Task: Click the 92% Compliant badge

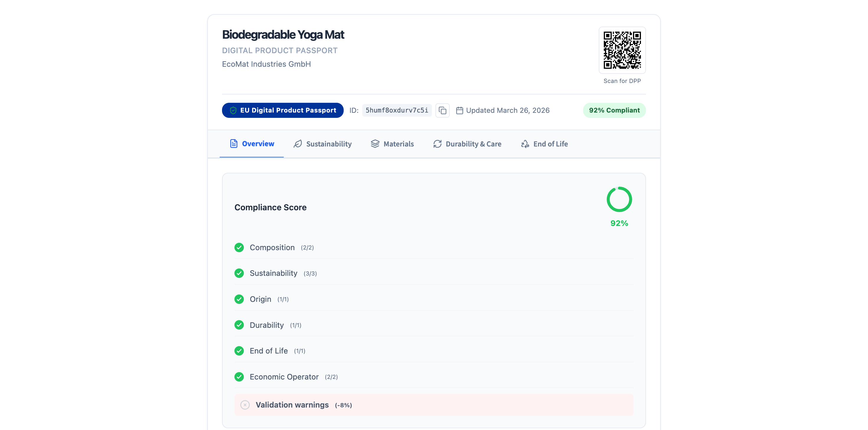Action: [614, 110]
